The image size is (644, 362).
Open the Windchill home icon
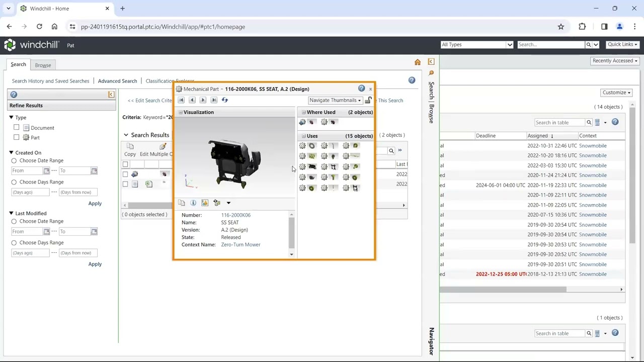click(x=418, y=62)
